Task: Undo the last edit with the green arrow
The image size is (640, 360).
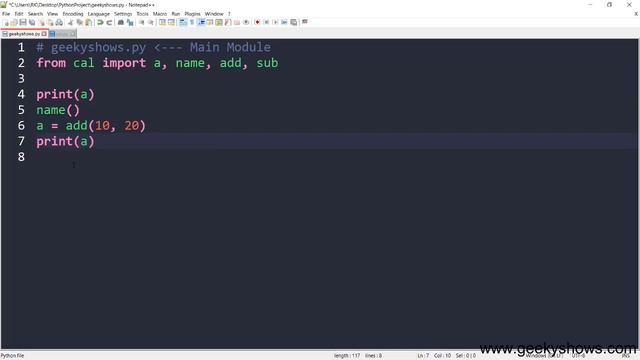Action: [x=100, y=22]
